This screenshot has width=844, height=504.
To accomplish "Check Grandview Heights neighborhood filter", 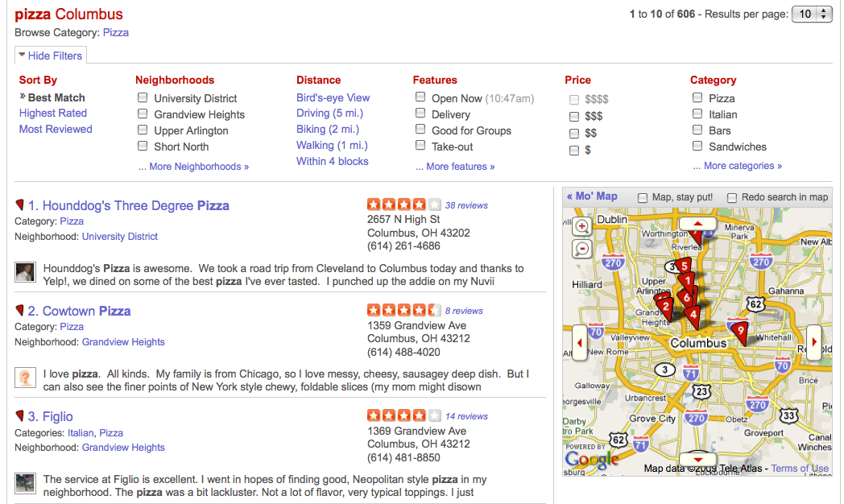I will tap(142, 114).
